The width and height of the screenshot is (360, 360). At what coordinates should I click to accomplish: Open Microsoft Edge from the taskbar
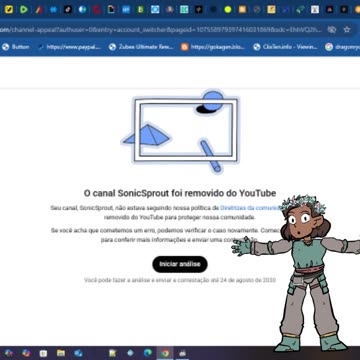(x=148, y=353)
